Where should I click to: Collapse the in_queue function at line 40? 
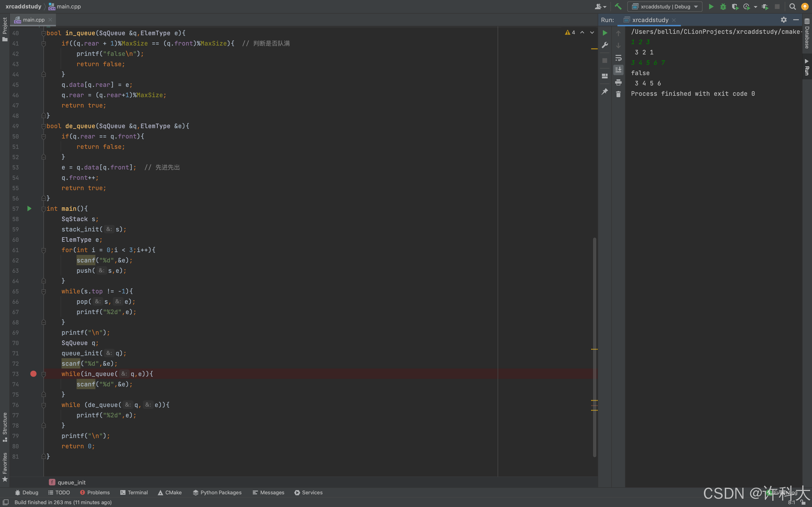point(44,33)
